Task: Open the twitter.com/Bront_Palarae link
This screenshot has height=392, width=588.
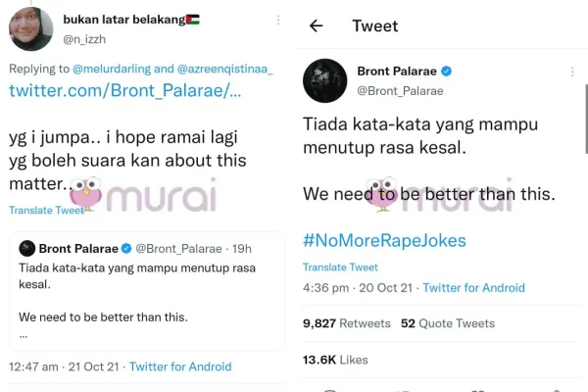Action: pyautogui.click(x=124, y=90)
